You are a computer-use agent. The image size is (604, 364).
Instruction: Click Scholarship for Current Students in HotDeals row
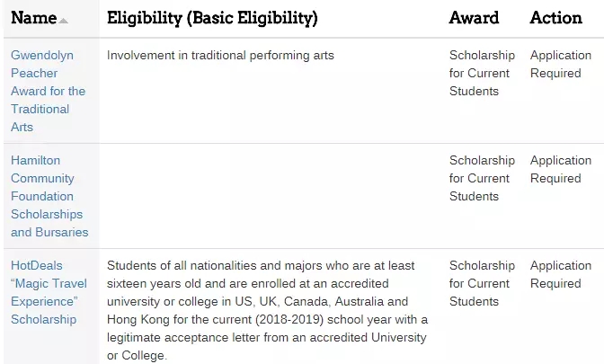pyautogui.click(x=482, y=283)
